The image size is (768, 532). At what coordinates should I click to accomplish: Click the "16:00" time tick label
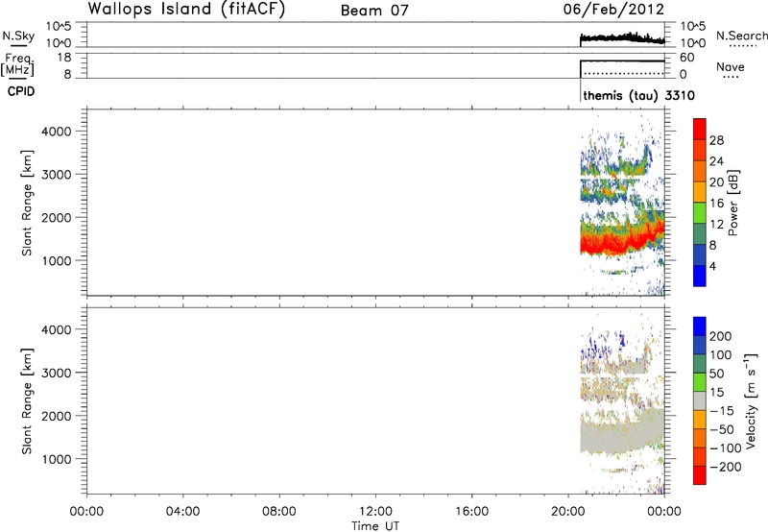coord(471,512)
